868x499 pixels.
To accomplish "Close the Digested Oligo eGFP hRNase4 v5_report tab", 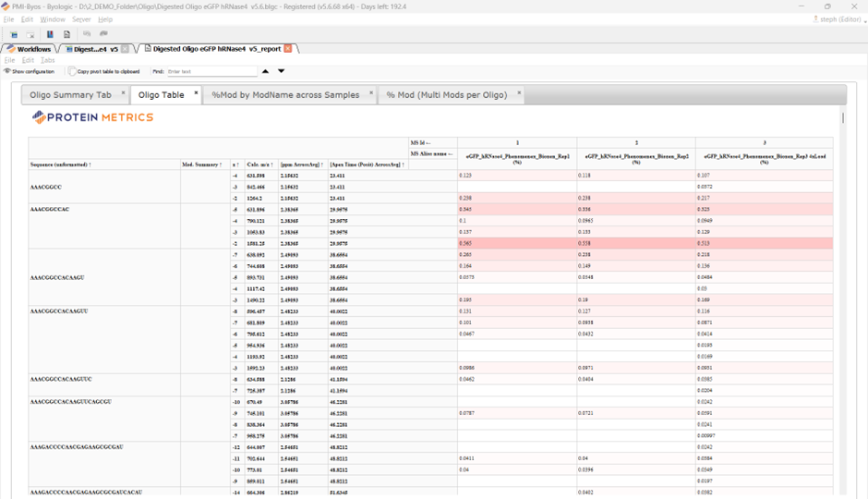I will (288, 49).
